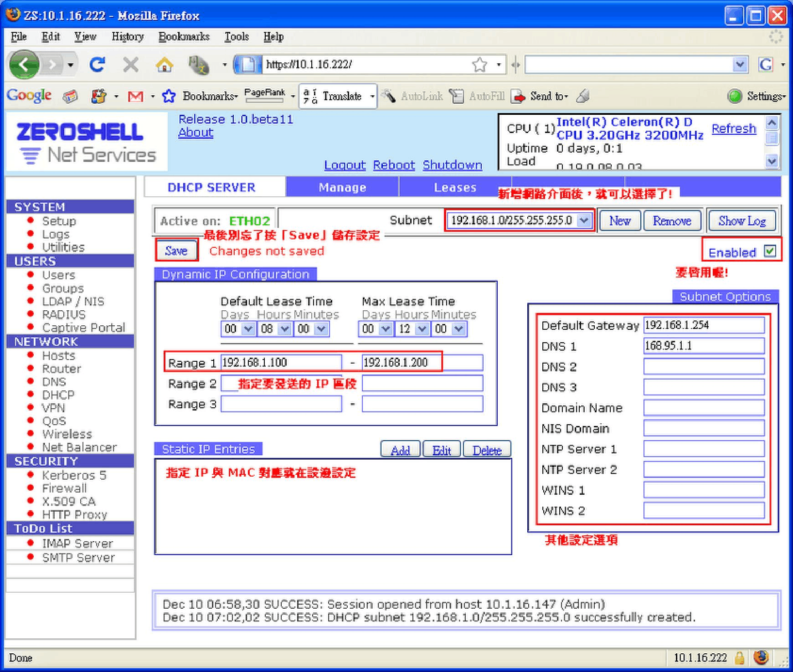Click the Logout link
Viewport: 793px width, 672px height.
(x=345, y=165)
